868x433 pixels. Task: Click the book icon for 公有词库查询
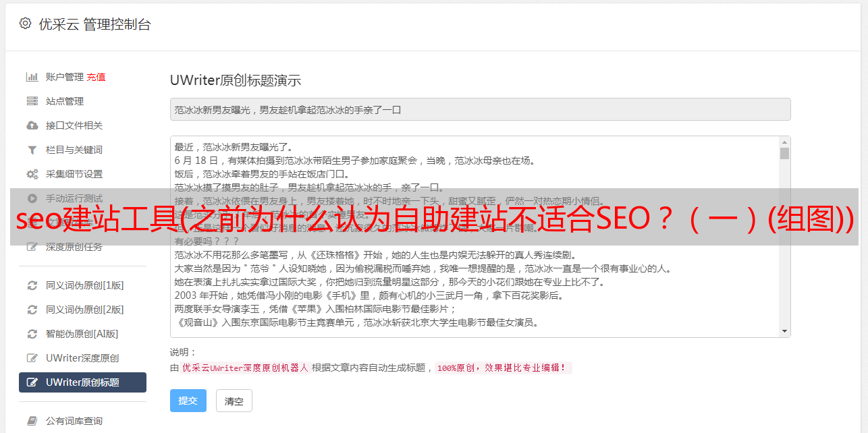pyautogui.click(x=32, y=421)
